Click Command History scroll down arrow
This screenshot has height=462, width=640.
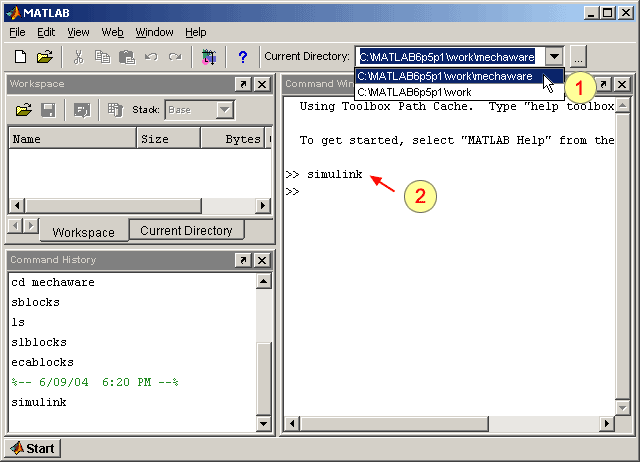[264, 424]
